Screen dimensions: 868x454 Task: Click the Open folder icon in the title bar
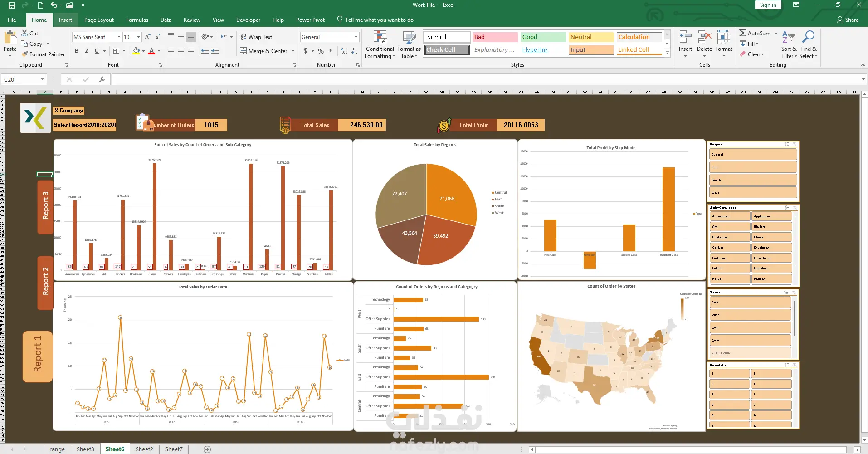pos(70,5)
